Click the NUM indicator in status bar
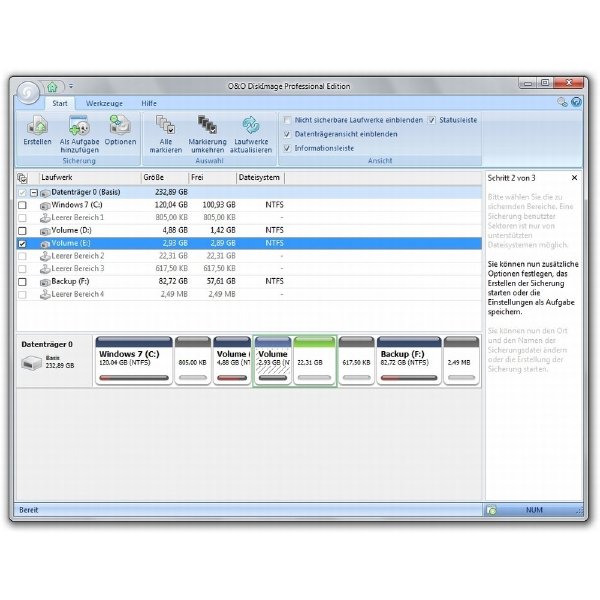The image size is (600, 600). click(x=534, y=510)
